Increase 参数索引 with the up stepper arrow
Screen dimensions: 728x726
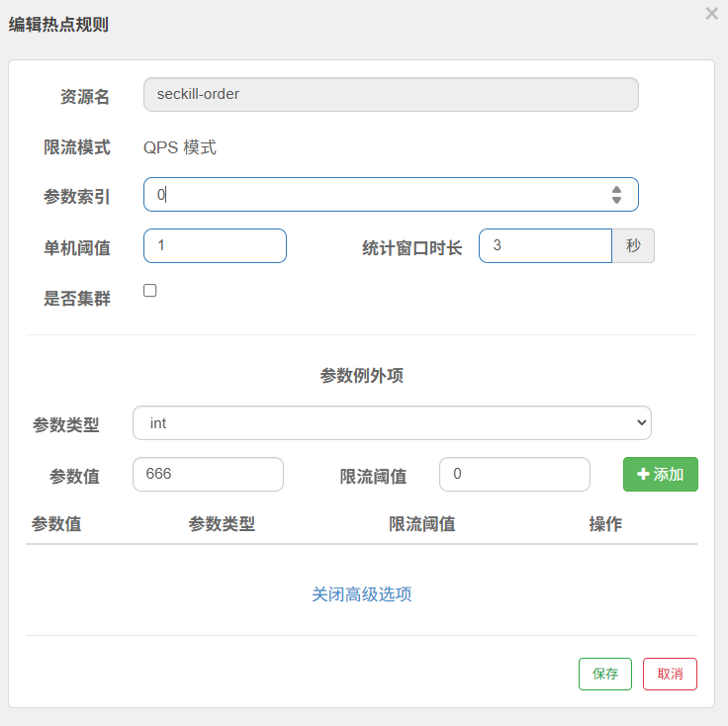pyautogui.click(x=616, y=189)
